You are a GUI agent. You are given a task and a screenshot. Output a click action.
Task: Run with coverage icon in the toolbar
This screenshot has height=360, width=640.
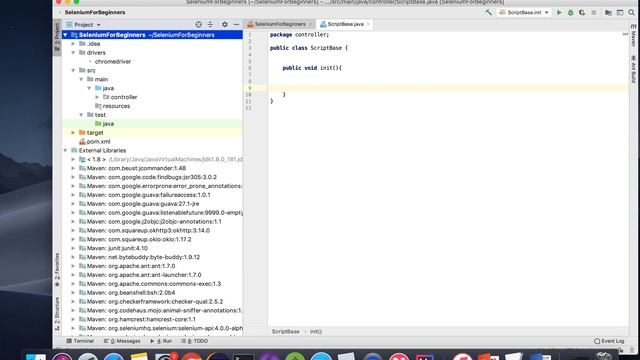point(582,13)
